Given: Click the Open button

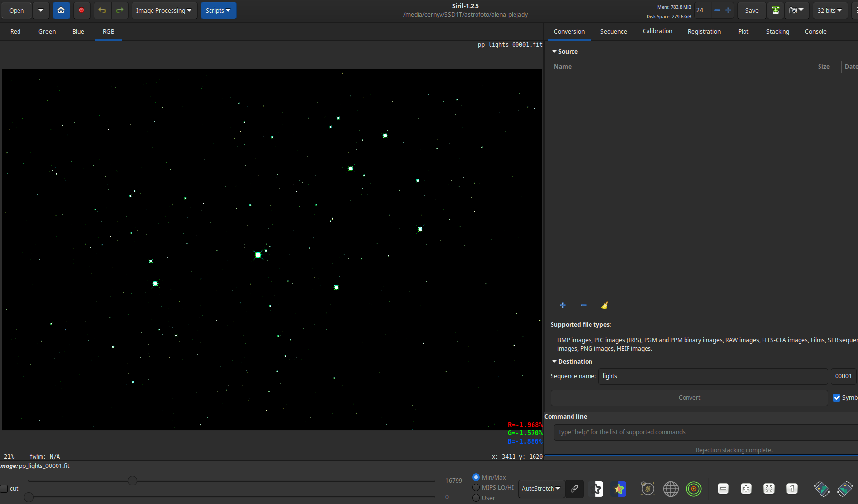Looking at the screenshot, I should 17,10.
